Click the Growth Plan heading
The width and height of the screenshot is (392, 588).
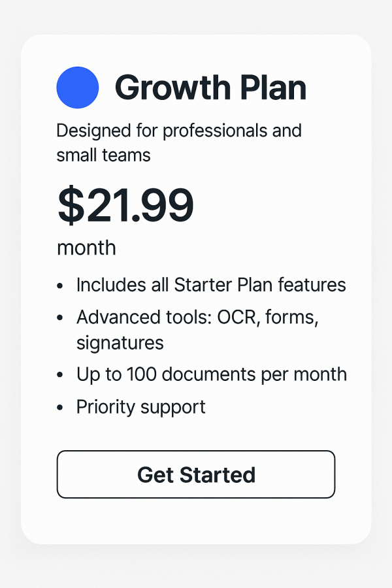tap(210, 88)
